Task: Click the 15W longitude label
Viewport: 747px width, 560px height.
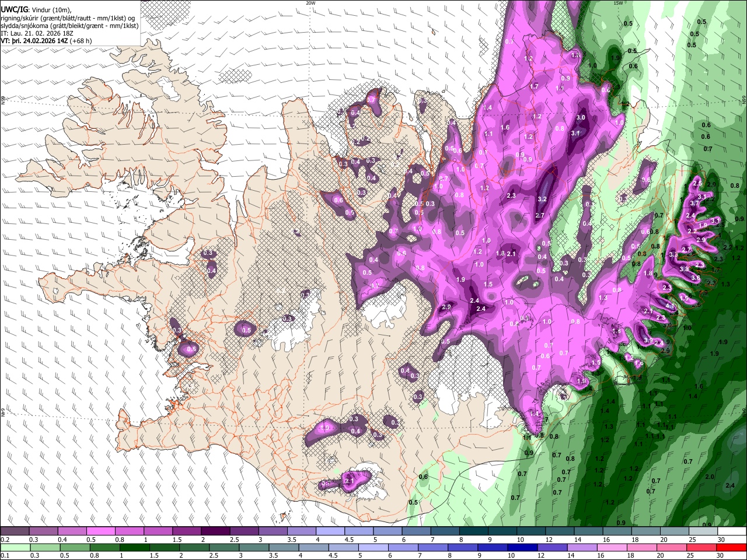Action: (x=618, y=3)
